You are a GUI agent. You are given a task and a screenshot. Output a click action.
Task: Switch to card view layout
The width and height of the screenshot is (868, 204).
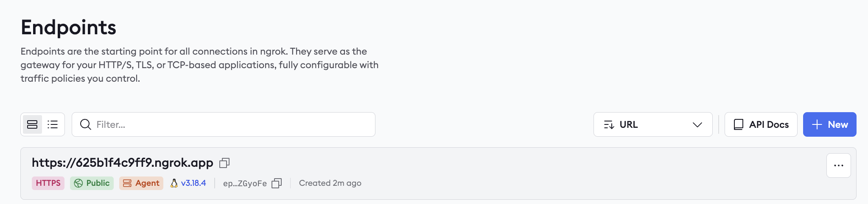32,124
